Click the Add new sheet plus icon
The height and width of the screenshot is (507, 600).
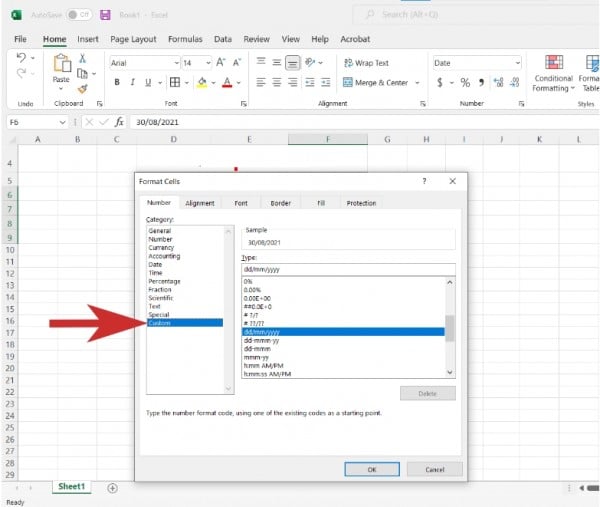112,488
